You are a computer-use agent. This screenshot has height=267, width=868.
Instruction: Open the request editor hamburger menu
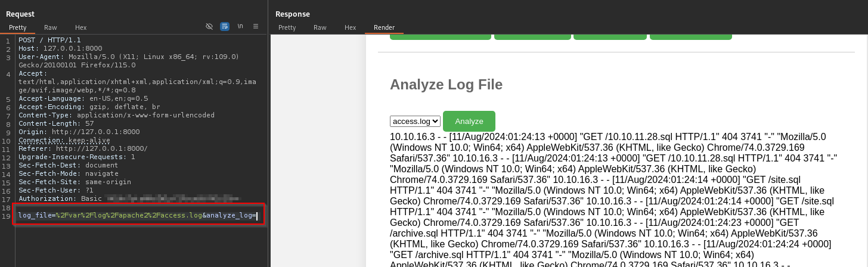pos(256,27)
